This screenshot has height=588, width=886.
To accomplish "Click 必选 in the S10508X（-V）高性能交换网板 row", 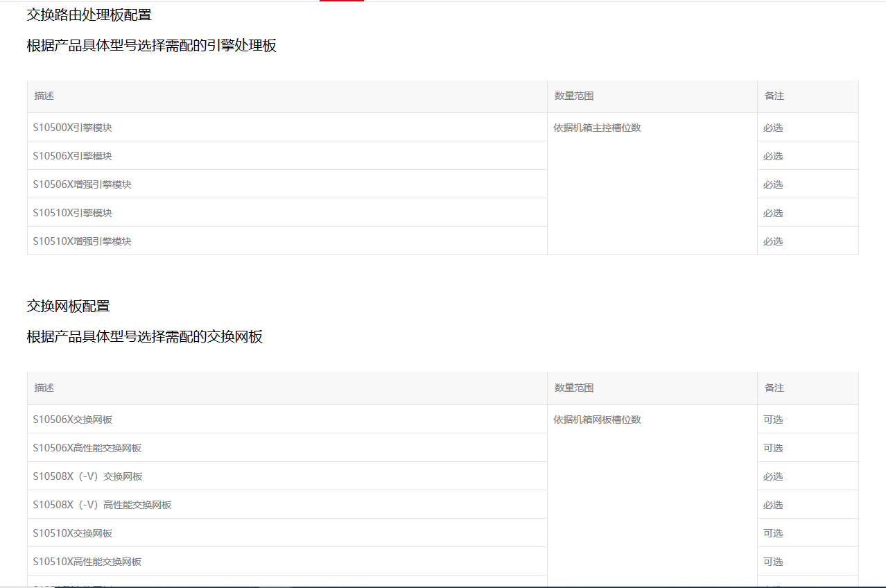I will pos(773,505).
